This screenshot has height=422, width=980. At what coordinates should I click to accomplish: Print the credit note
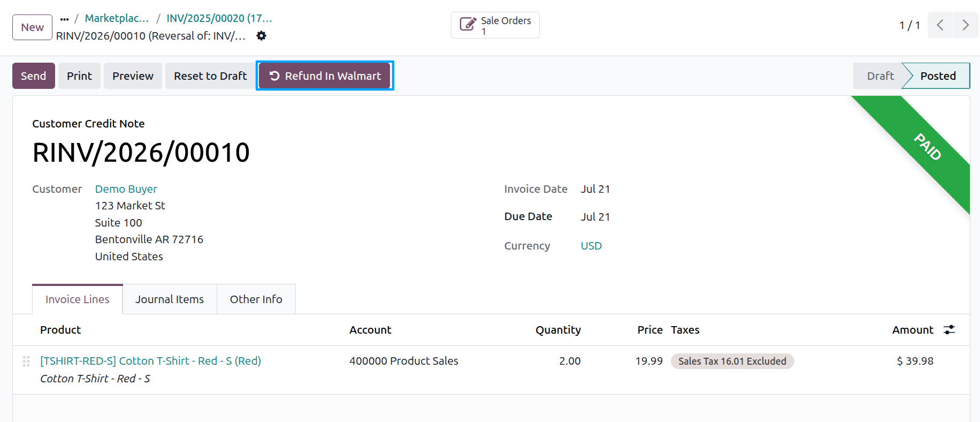click(x=79, y=76)
